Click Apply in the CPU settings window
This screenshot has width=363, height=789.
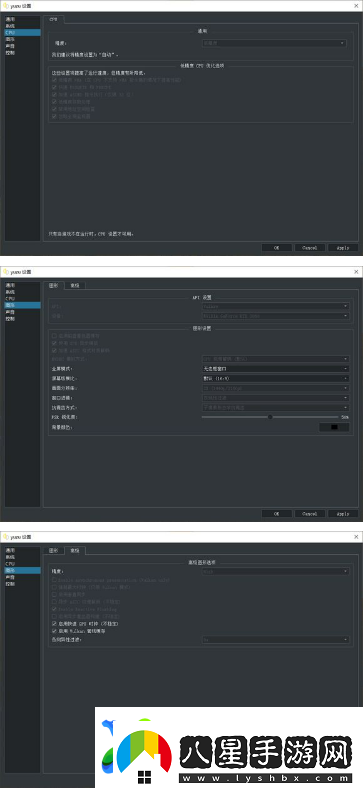(343, 248)
